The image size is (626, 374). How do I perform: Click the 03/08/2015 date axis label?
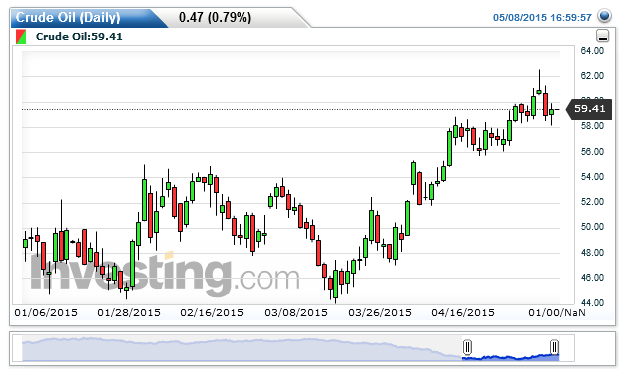(x=296, y=313)
